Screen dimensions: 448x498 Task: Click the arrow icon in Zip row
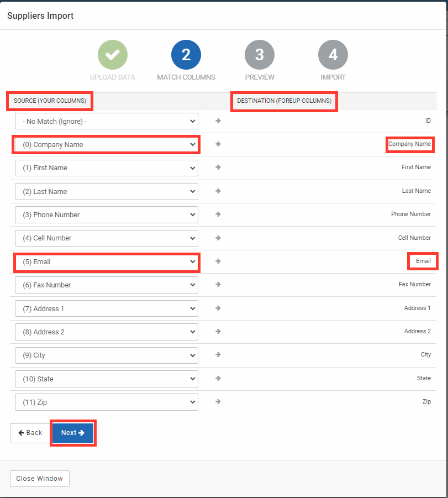[218, 401]
